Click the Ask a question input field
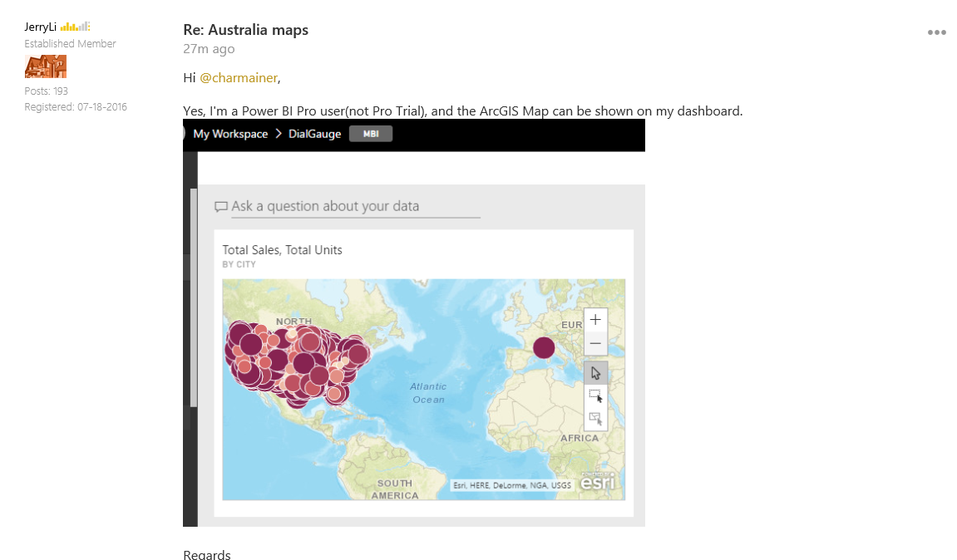The height and width of the screenshot is (560, 957). (355, 206)
